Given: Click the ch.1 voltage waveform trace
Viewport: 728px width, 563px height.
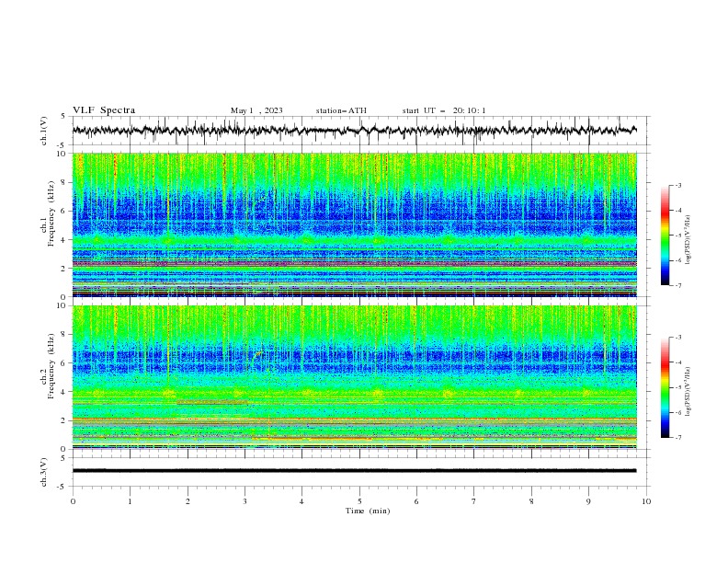Looking at the screenshot, I should tap(354, 131).
